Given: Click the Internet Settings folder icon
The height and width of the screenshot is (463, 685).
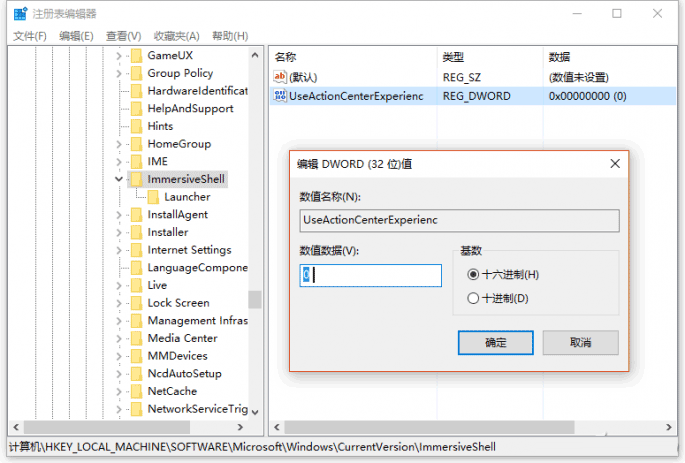Looking at the screenshot, I should click(x=137, y=250).
